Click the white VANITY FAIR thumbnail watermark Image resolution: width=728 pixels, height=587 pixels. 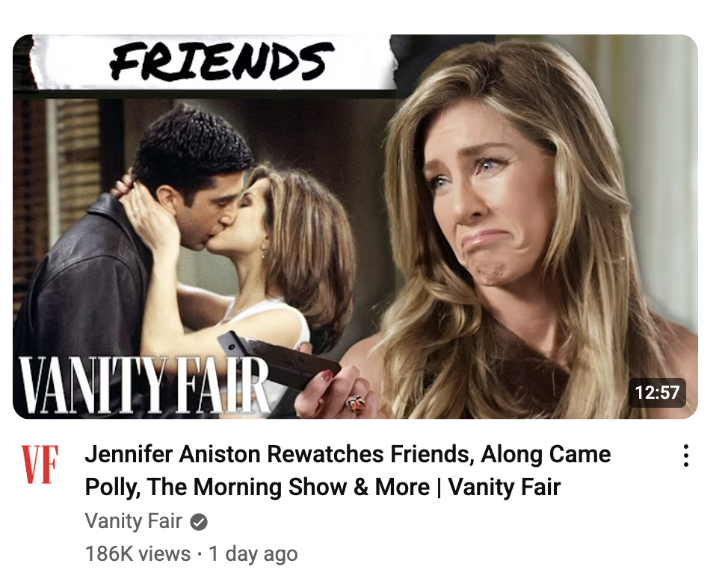point(144,385)
